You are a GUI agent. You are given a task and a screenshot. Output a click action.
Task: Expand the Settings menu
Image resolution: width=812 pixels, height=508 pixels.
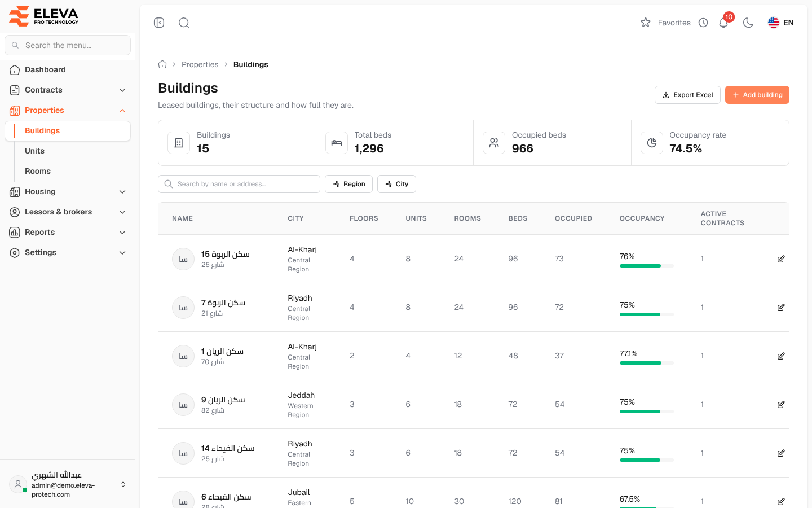click(x=68, y=253)
